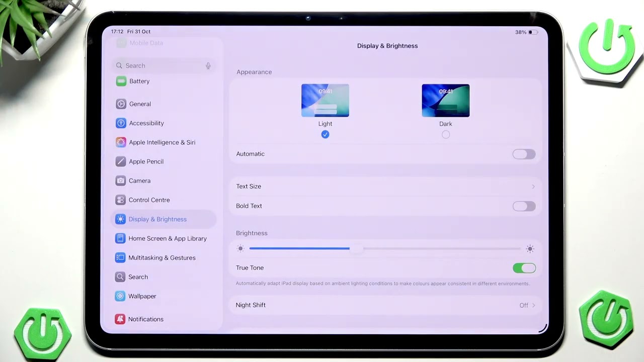644x362 pixels.
Task: Tap the Multitasking & Gestures icon
Action: point(120,258)
